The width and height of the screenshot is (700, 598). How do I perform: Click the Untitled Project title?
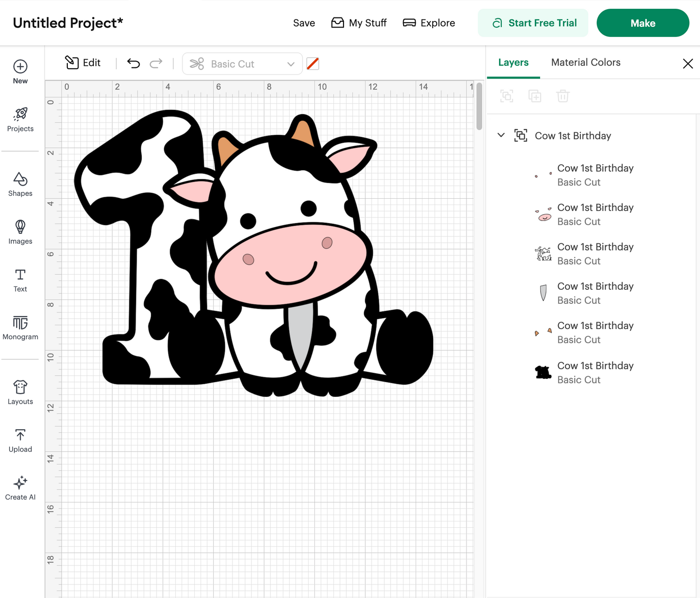68,23
